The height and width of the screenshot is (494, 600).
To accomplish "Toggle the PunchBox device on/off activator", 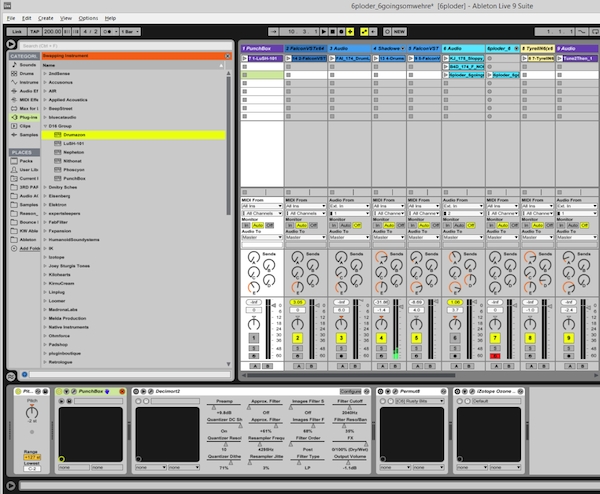I will (59, 391).
